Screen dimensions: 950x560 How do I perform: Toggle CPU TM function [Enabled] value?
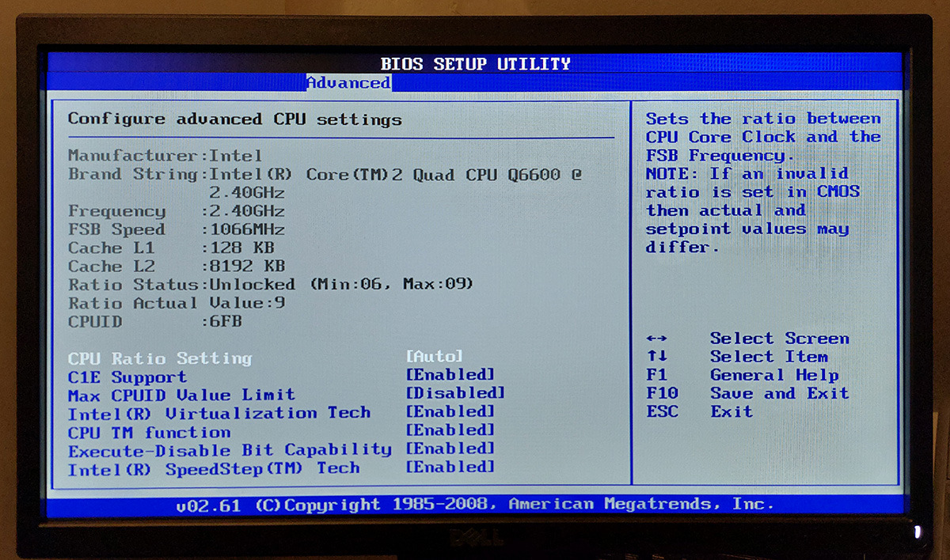click(x=450, y=430)
